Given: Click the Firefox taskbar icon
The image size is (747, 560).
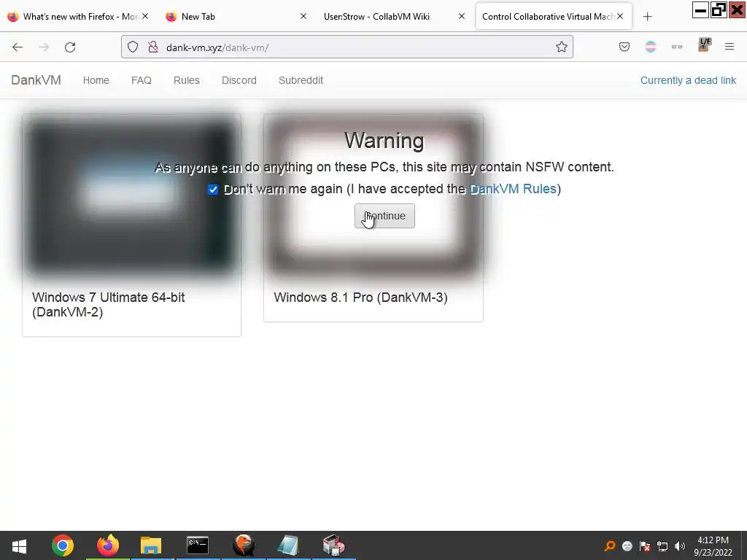Looking at the screenshot, I should 108,545.
